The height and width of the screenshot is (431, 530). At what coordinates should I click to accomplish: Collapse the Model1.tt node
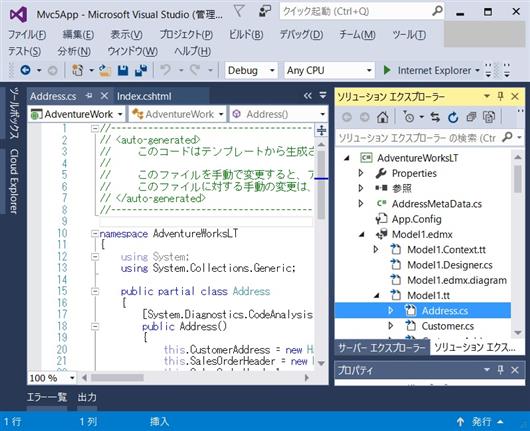click(x=377, y=296)
